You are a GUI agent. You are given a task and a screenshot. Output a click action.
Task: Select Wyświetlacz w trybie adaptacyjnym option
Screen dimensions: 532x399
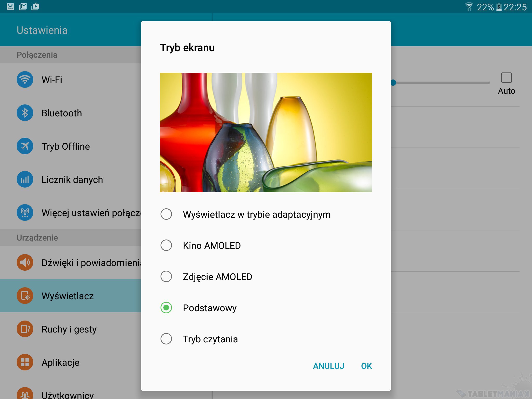(x=166, y=214)
